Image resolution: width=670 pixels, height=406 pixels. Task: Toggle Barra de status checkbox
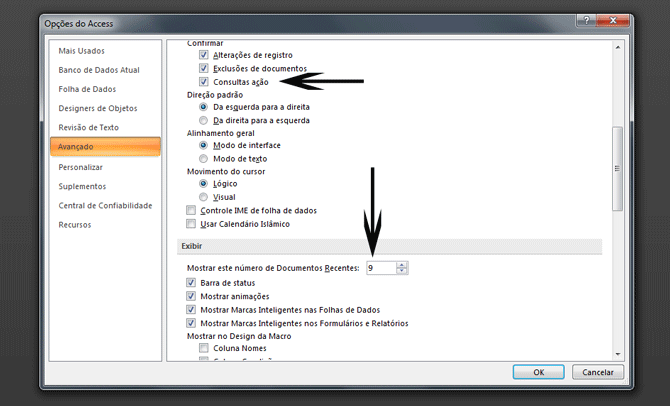[x=191, y=282]
